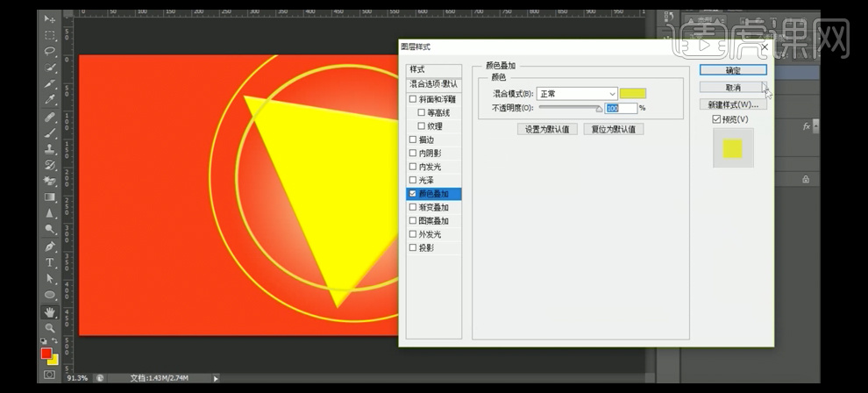This screenshot has width=868, height=393.
Task: Click the fx icon on the layer
Action: [x=806, y=126]
